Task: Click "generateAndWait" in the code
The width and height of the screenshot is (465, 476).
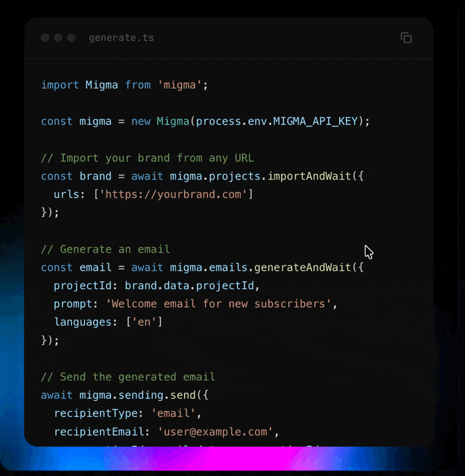Action: coord(302,267)
